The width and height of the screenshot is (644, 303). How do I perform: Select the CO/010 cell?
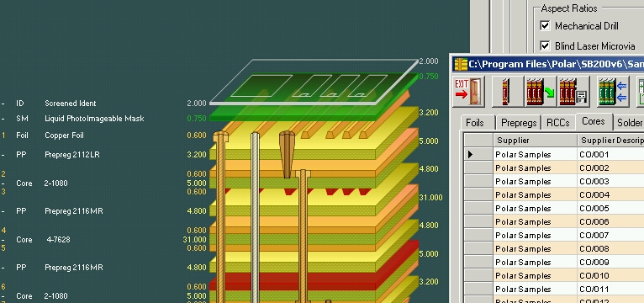coord(610,275)
